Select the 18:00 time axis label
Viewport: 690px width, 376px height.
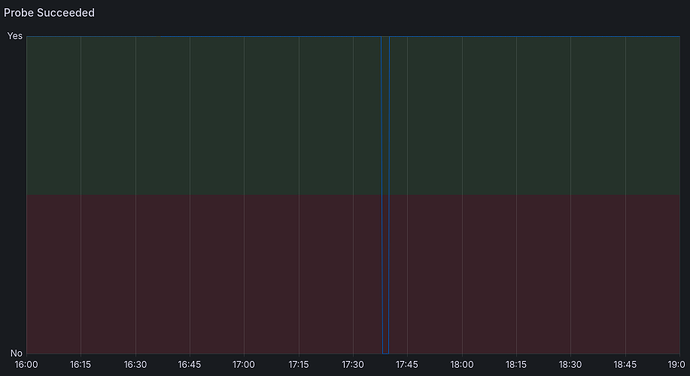[x=462, y=365]
